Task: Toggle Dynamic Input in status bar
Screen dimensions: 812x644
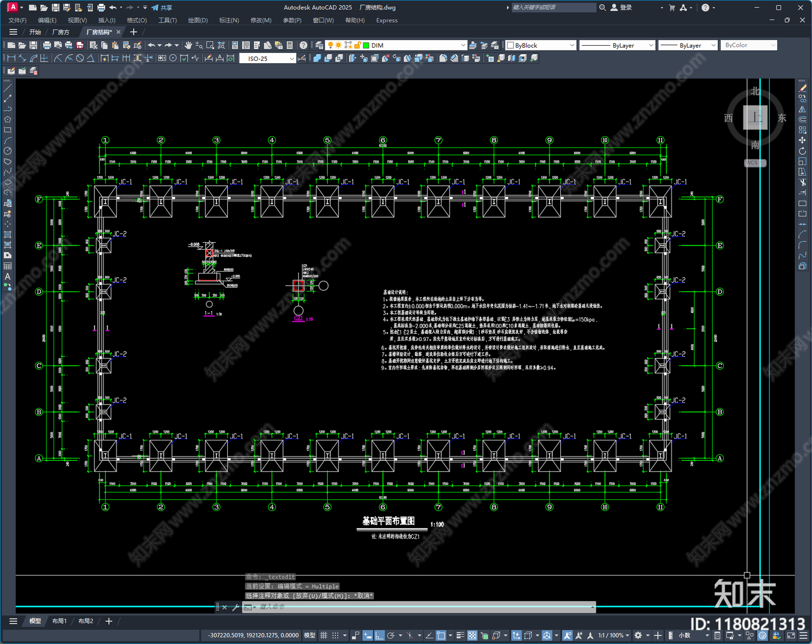Action: [367, 635]
